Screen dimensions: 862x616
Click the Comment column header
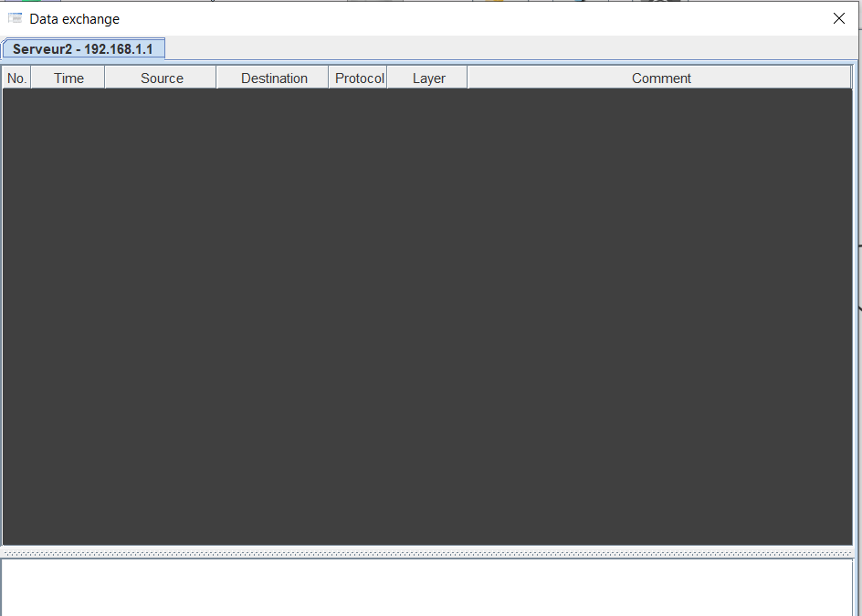tap(660, 78)
